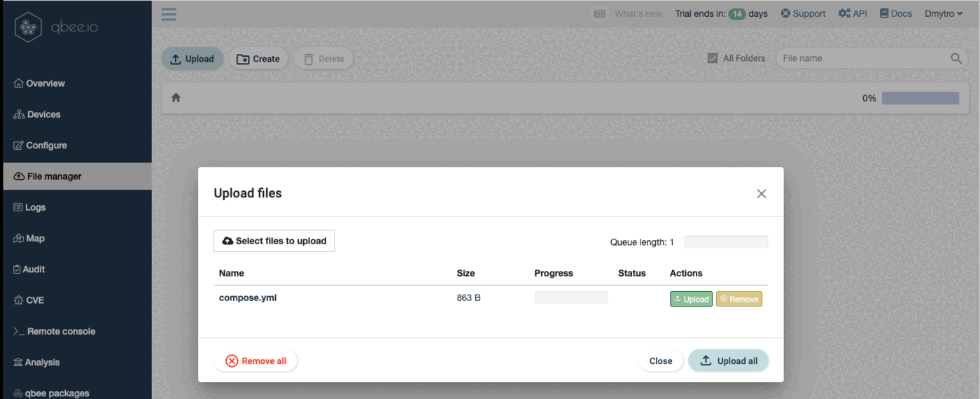Click the Status column header

(632, 273)
